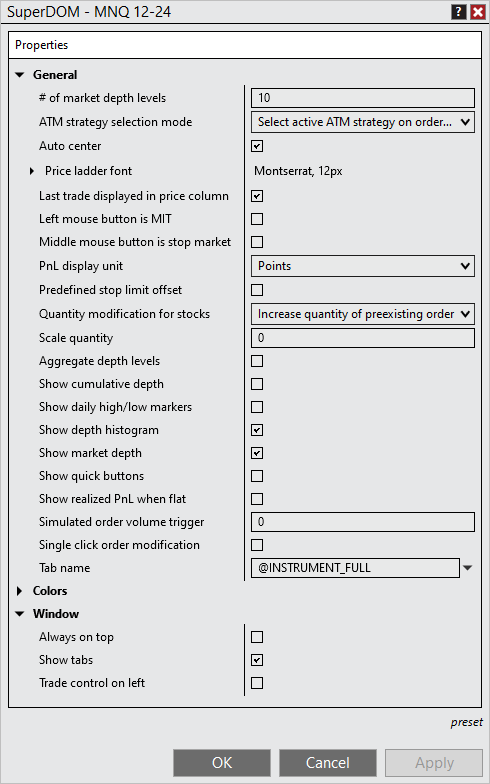Open the PnL display unit dropdown
Screen dimensions: 490x784
tap(362, 266)
